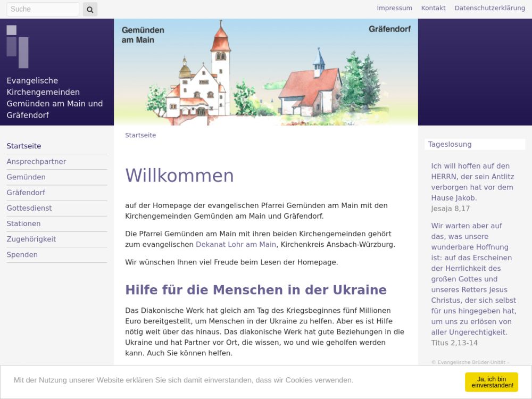Viewport: 532px width, 399px height.
Task: Open the Impressum link
Action: [394, 8]
